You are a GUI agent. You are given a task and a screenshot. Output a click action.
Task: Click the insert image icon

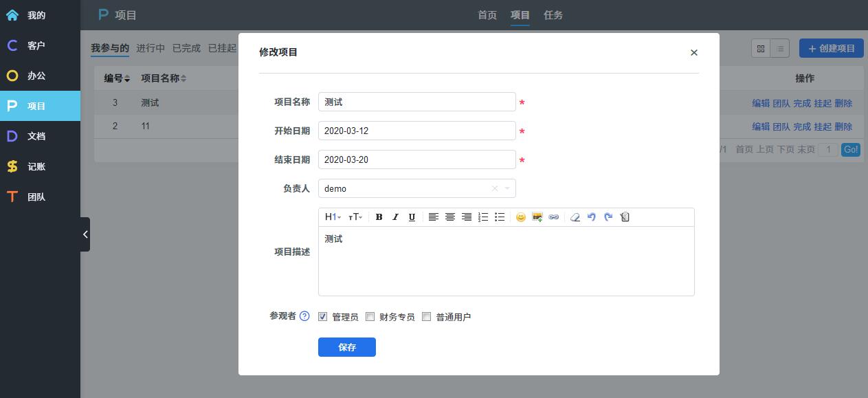click(x=537, y=217)
